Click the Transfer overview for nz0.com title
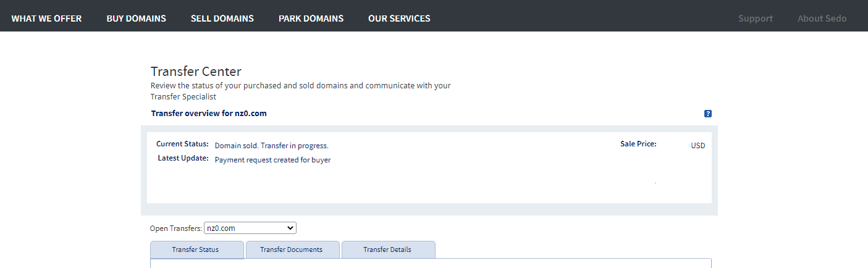This screenshot has width=868, height=268. click(209, 114)
